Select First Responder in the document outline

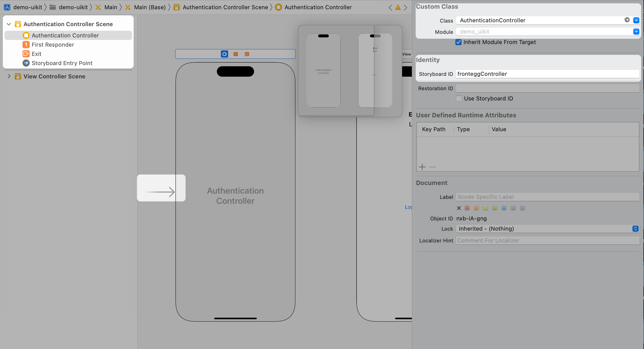53,45
